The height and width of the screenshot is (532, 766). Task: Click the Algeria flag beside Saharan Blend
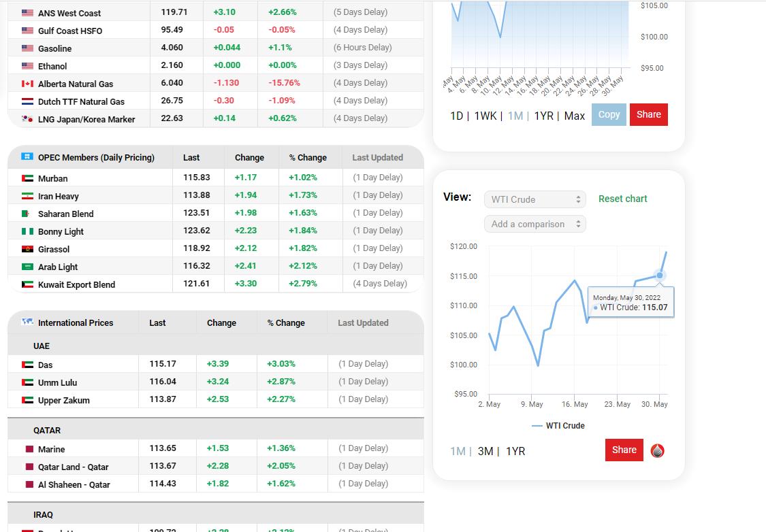[x=26, y=214]
